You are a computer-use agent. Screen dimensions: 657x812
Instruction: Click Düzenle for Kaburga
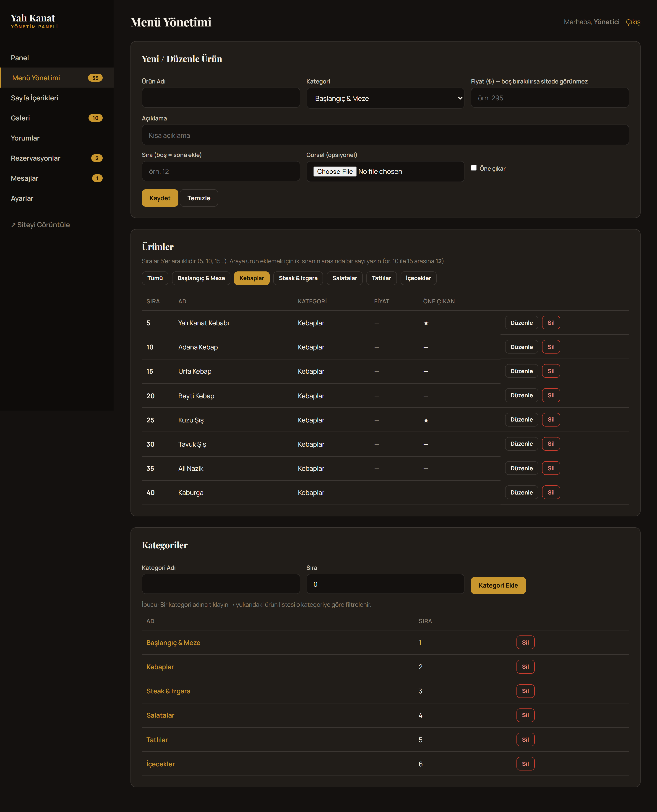coord(521,493)
